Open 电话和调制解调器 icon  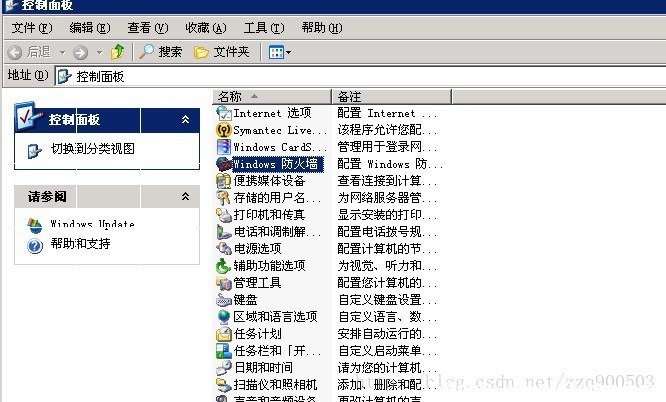click(x=223, y=232)
